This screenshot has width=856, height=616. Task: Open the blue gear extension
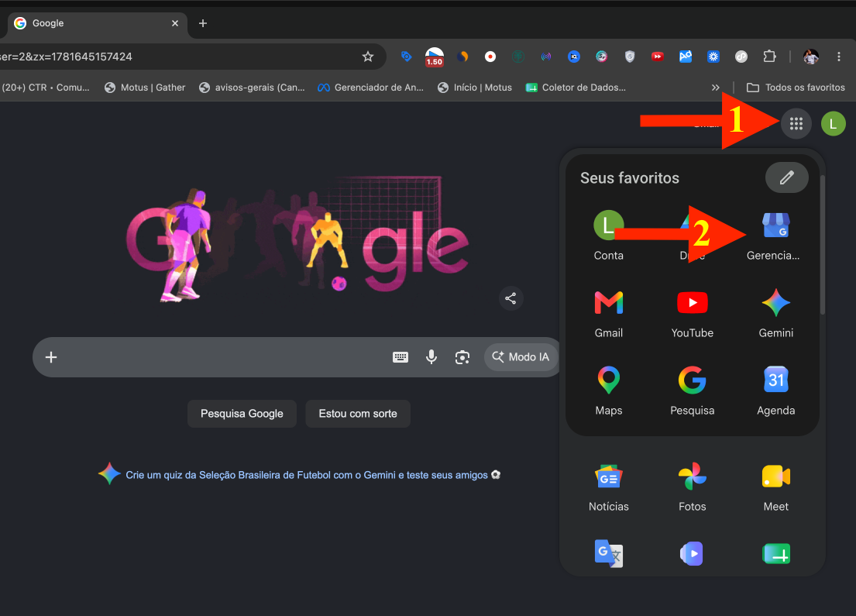[713, 57]
